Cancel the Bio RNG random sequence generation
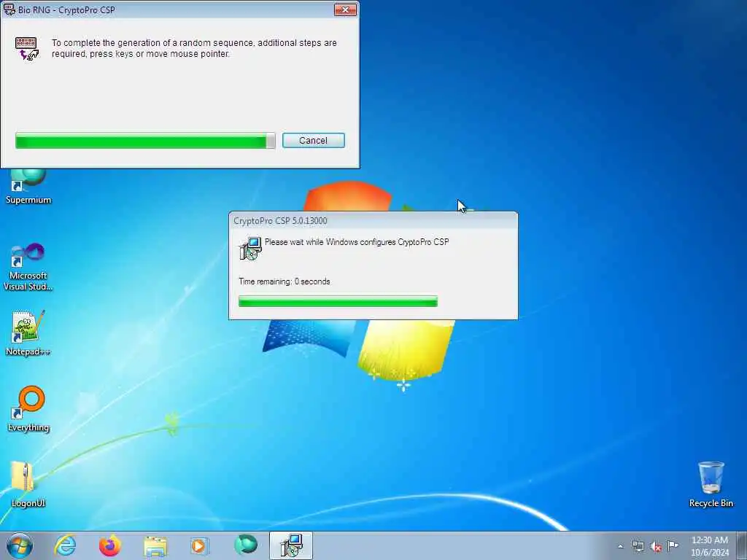 tap(314, 141)
